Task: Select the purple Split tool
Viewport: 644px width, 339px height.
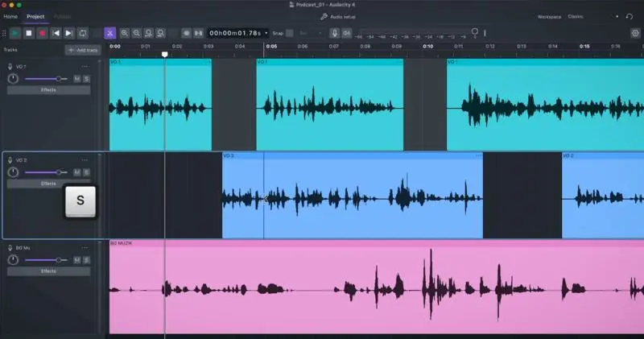Action: pos(109,33)
